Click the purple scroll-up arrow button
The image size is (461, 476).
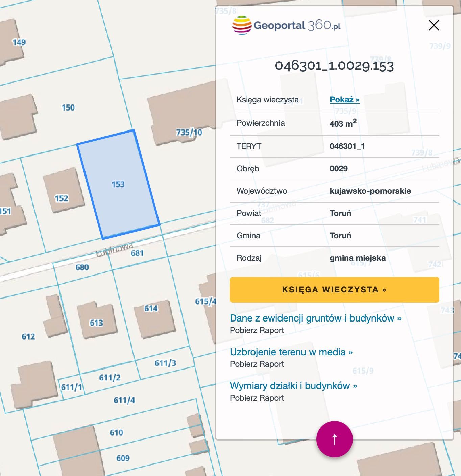click(x=335, y=439)
